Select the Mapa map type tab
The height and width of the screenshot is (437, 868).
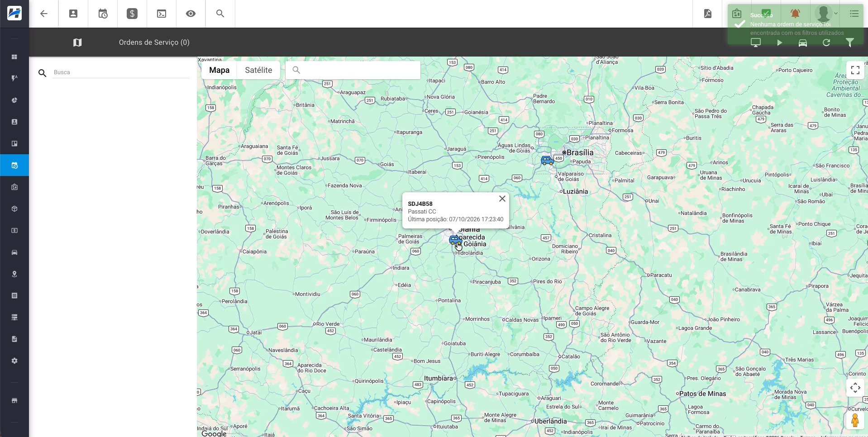click(x=219, y=70)
